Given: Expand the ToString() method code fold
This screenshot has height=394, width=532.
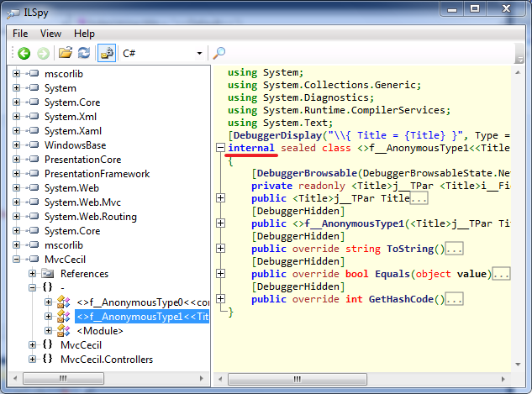Looking at the screenshot, I should (x=221, y=250).
